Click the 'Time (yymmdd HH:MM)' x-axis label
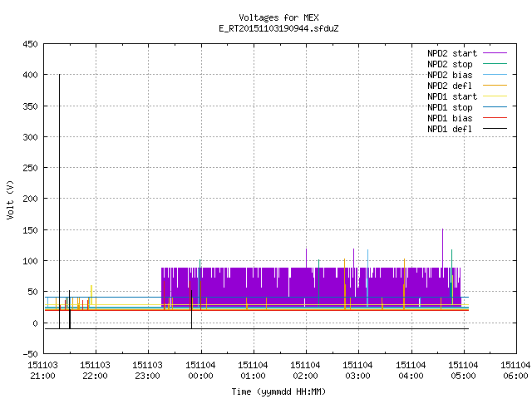This screenshot has width=532, height=399. 279,392
